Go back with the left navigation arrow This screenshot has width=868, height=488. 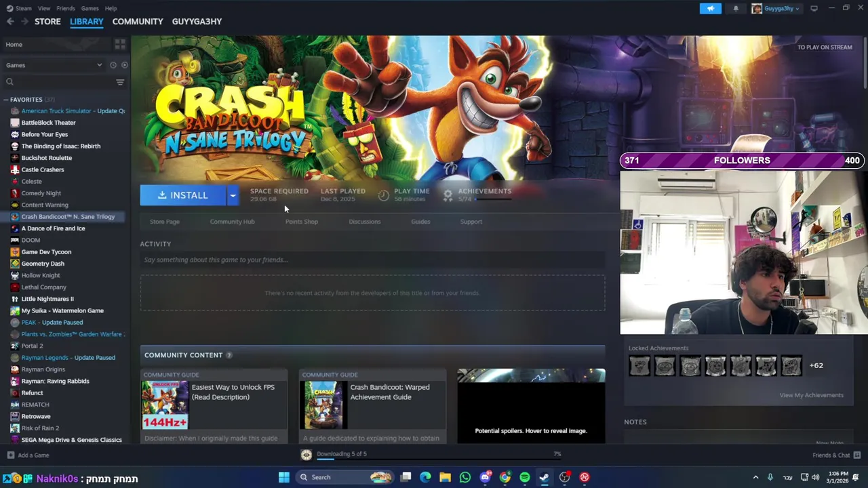coord(10,22)
